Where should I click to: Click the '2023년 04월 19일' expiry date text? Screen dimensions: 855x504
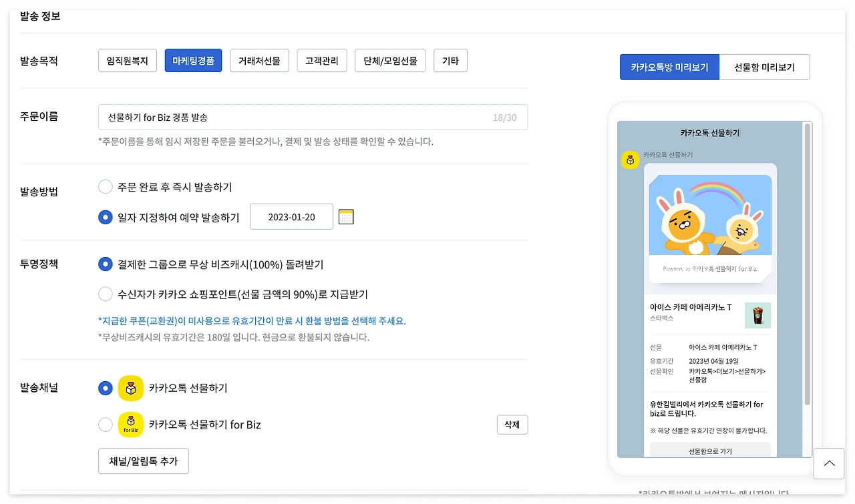point(713,361)
